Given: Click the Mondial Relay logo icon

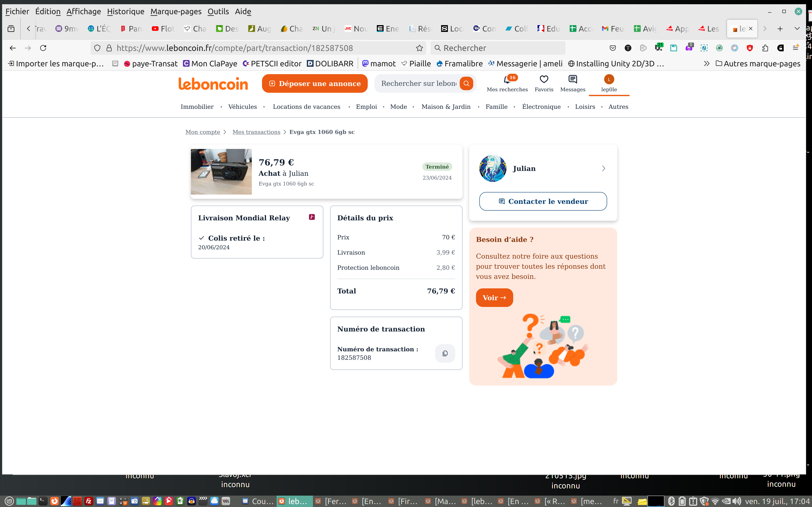Looking at the screenshot, I should pyautogui.click(x=312, y=217).
